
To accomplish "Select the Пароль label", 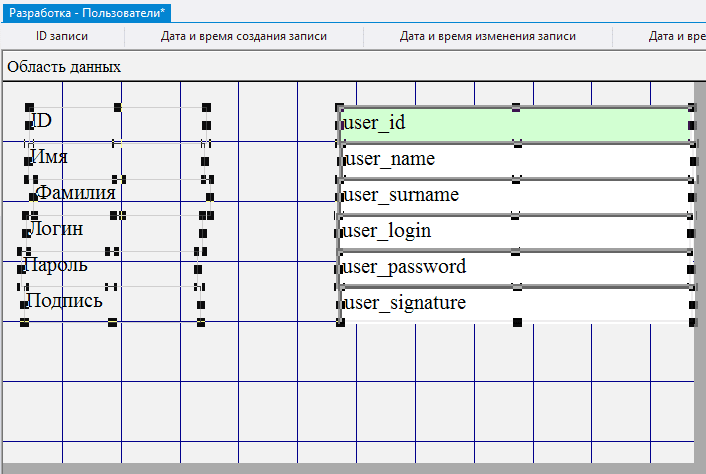I will click(x=56, y=265).
